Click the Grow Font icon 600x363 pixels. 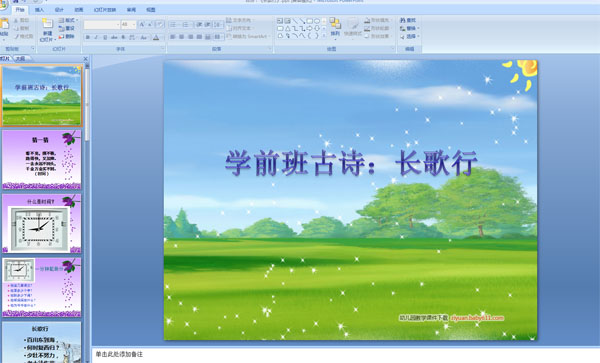click(142, 24)
